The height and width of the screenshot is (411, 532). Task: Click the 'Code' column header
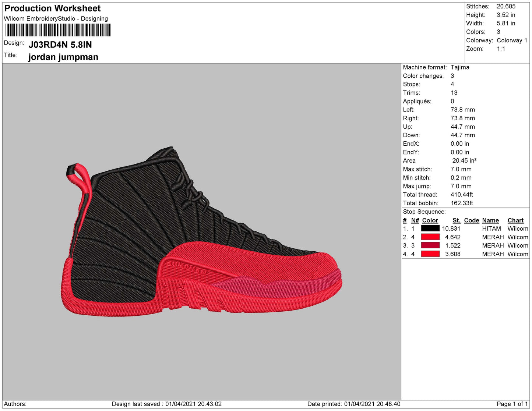pos(472,220)
